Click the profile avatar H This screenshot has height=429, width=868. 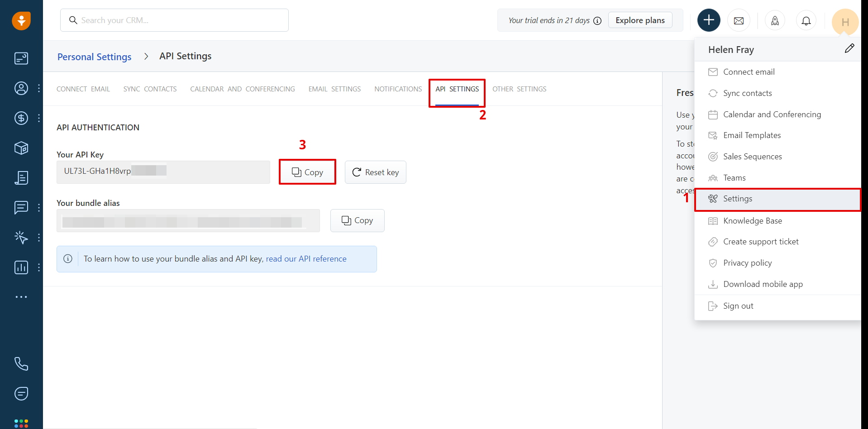[x=845, y=22]
